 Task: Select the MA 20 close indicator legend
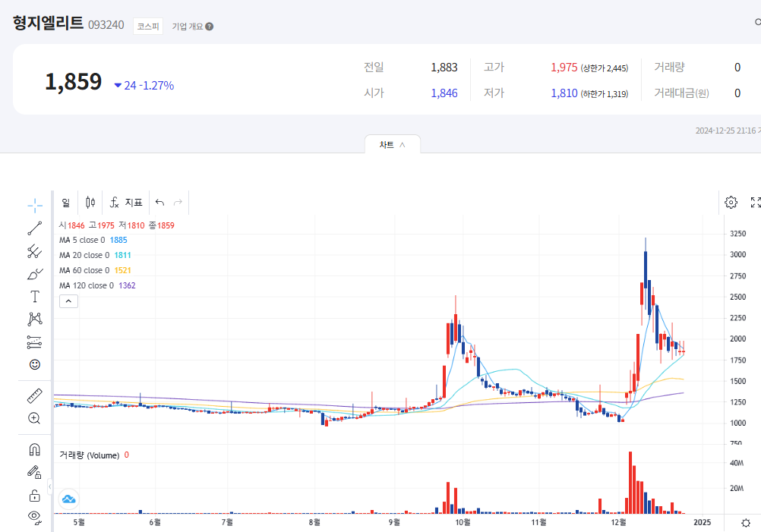95,255
